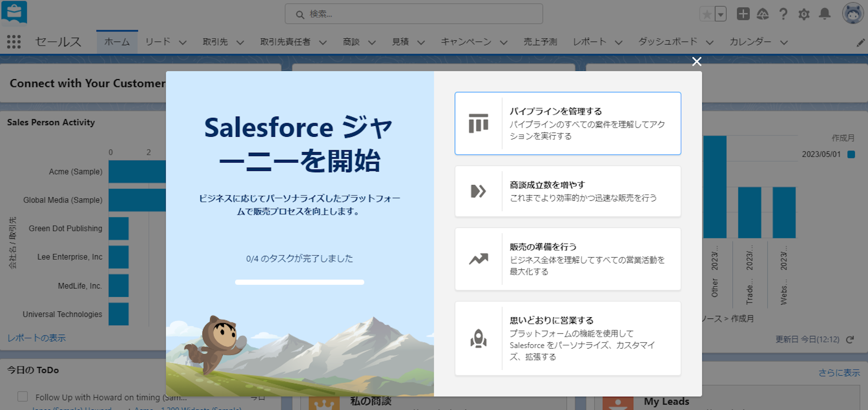Click the notifications bell icon
Image resolution: width=868 pixels, height=410 pixels.
824,14
